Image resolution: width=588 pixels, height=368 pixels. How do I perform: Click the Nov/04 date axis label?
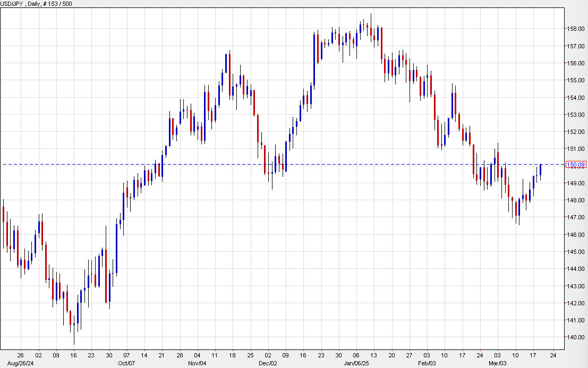[x=198, y=364]
